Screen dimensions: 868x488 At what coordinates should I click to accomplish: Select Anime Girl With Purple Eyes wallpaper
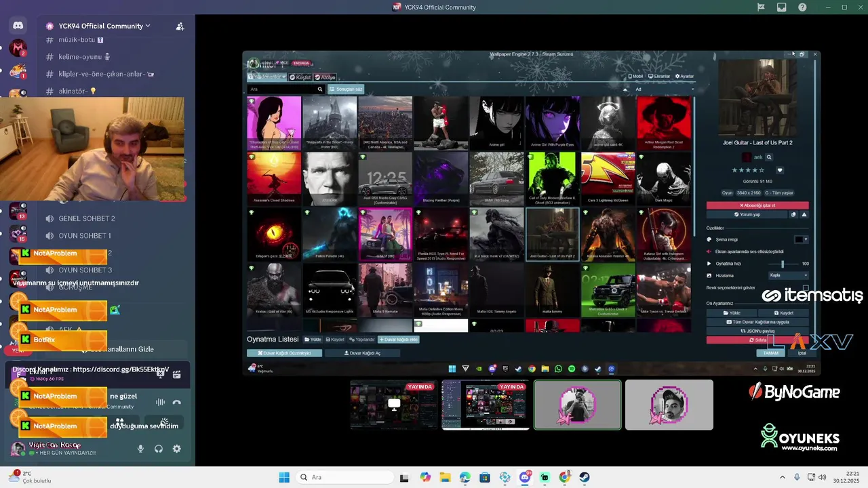(x=553, y=123)
